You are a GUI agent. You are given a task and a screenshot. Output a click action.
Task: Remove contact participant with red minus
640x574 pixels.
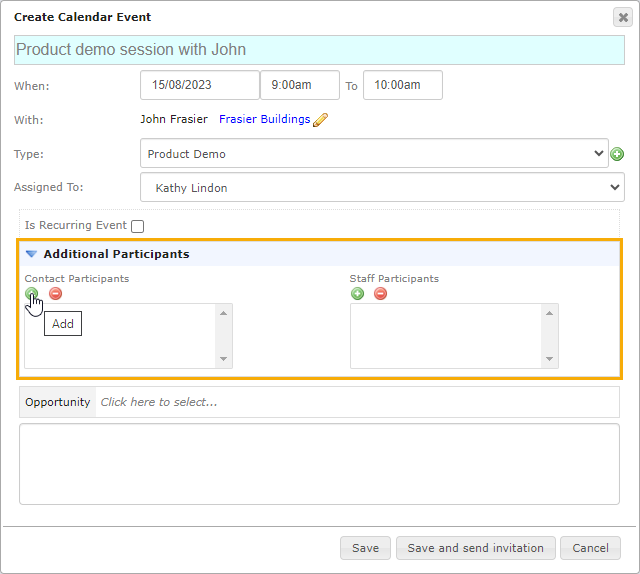(56, 294)
